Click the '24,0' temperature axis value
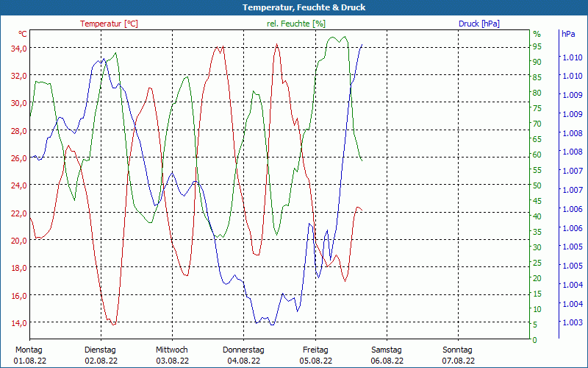The image size is (588, 368). [19, 185]
